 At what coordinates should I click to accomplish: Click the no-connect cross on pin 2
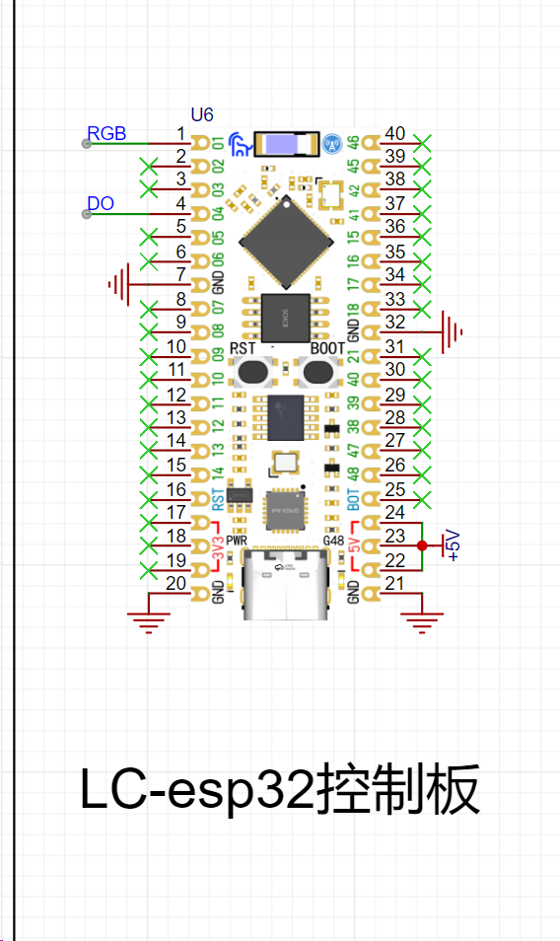pos(148,167)
